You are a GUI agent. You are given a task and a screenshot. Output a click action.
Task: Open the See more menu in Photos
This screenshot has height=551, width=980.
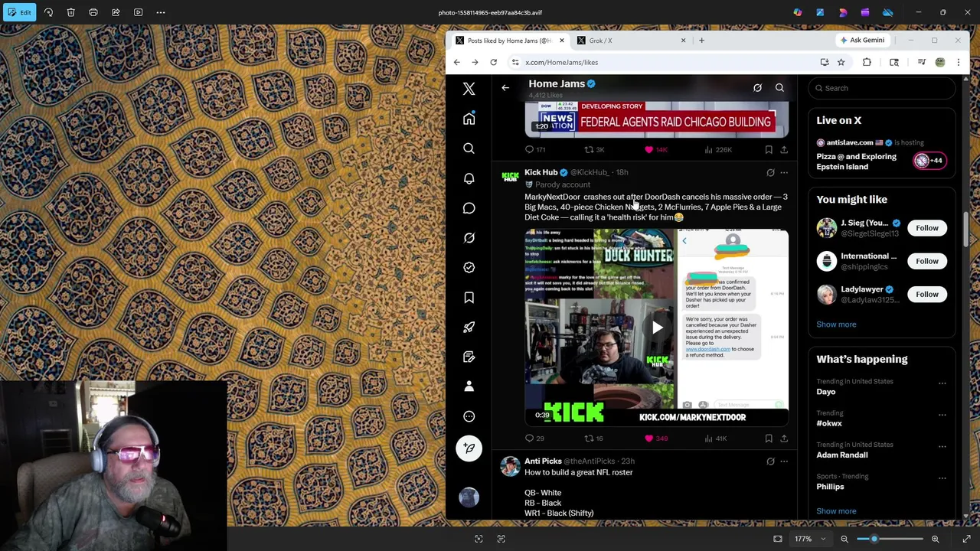coord(161,12)
